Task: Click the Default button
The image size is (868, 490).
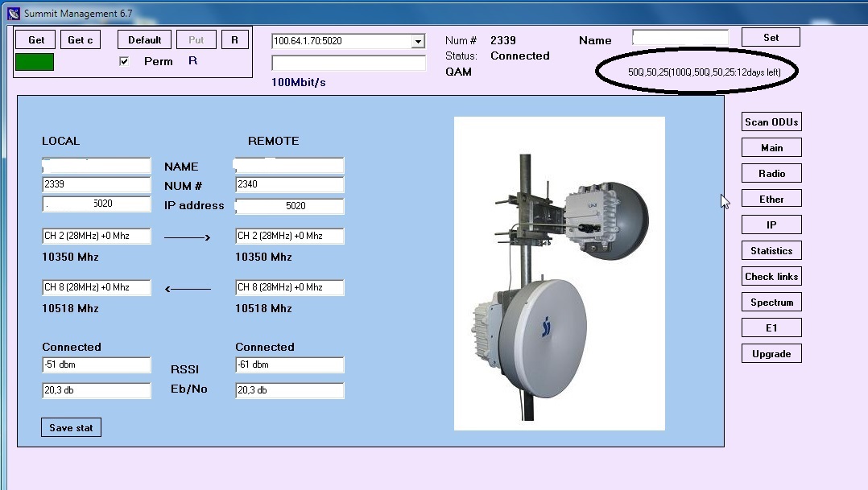Action: (144, 39)
